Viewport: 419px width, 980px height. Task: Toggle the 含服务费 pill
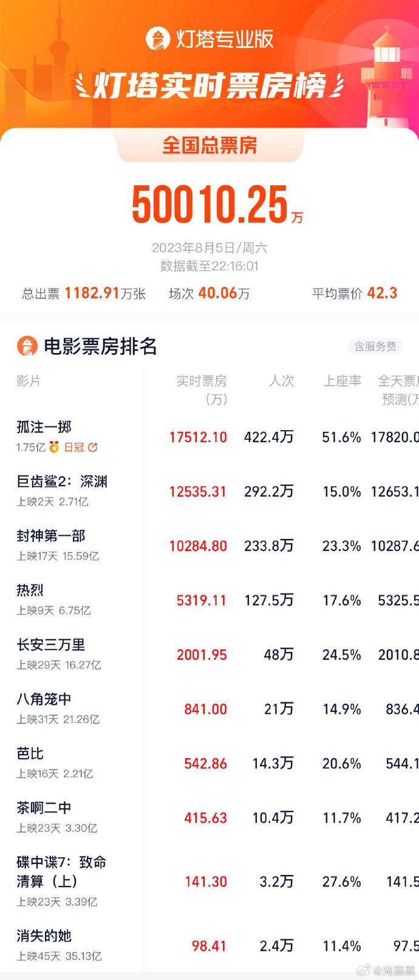click(x=375, y=346)
